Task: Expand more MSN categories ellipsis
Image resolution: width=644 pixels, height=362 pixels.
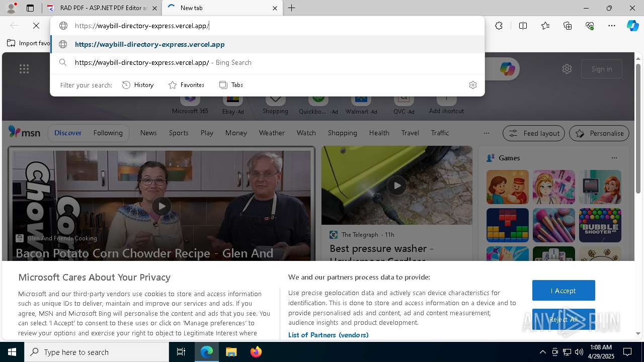Action: (x=486, y=133)
